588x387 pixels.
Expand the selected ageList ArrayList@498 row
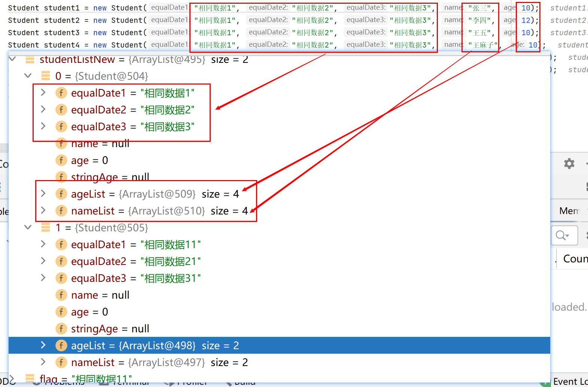tap(43, 345)
